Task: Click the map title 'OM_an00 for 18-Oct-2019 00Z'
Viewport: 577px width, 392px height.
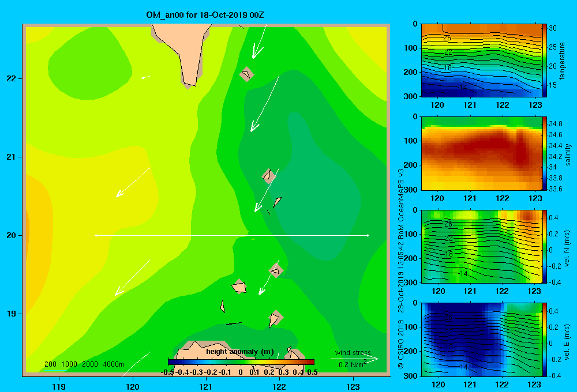Action: click(x=205, y=15)
